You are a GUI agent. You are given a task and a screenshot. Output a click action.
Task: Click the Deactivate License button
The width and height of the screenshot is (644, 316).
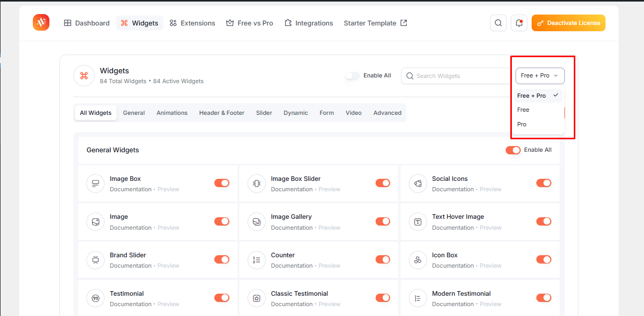tap(569, 23)
